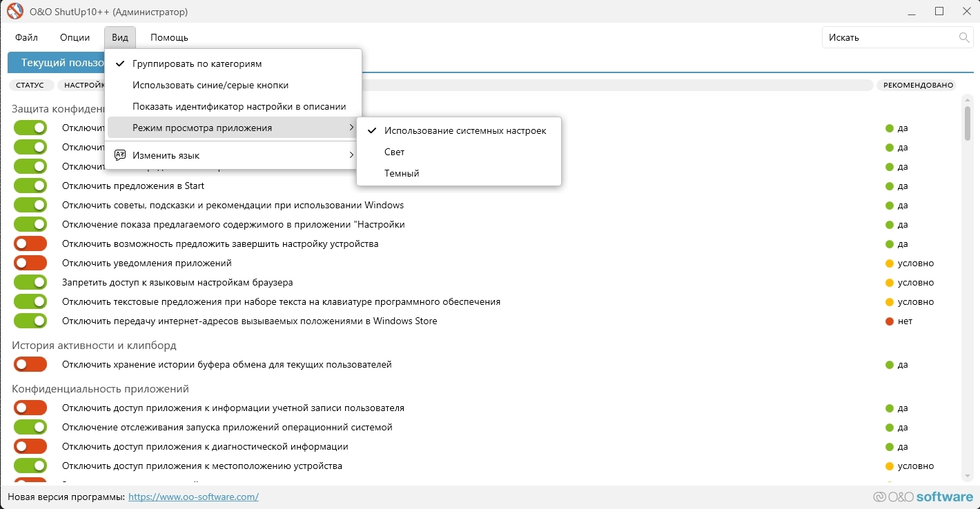Screen dimensions: 980x509
Task: Choose Использовать синие/серые кнопки
Action: point(233,85)
